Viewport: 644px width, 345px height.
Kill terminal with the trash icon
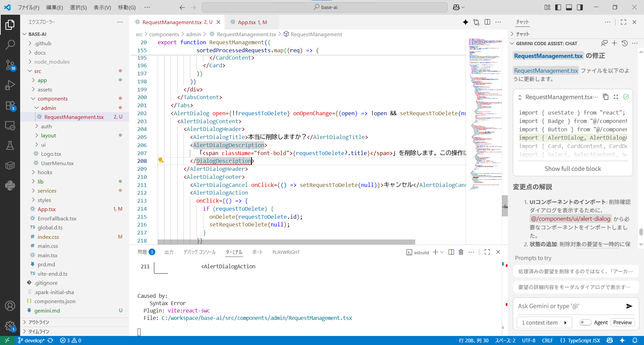pyautogui.click(x=461, y=252)
